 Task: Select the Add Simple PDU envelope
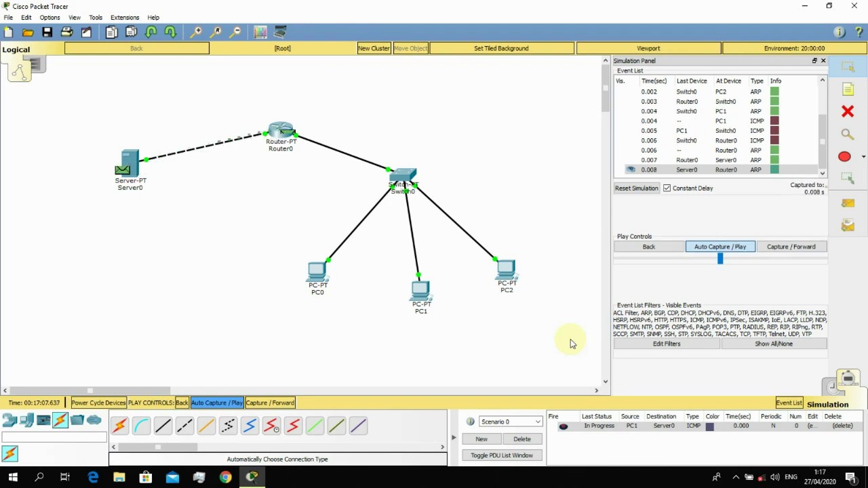pyautogui.click(x=848, y=203)
